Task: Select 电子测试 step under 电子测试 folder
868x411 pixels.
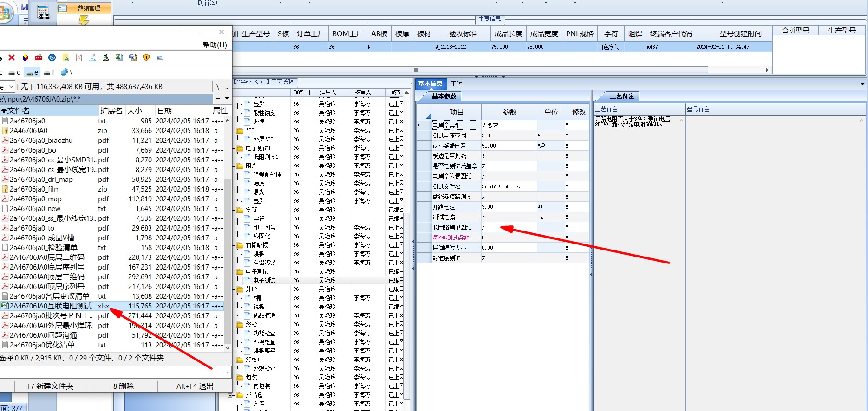Action: pos(264,281)
